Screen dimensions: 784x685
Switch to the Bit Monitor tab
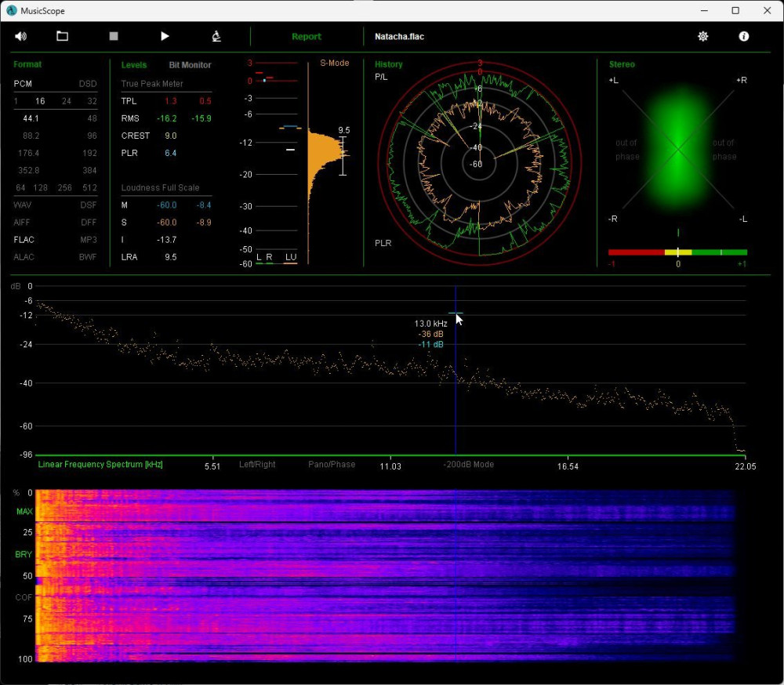[x=190, y=65]
